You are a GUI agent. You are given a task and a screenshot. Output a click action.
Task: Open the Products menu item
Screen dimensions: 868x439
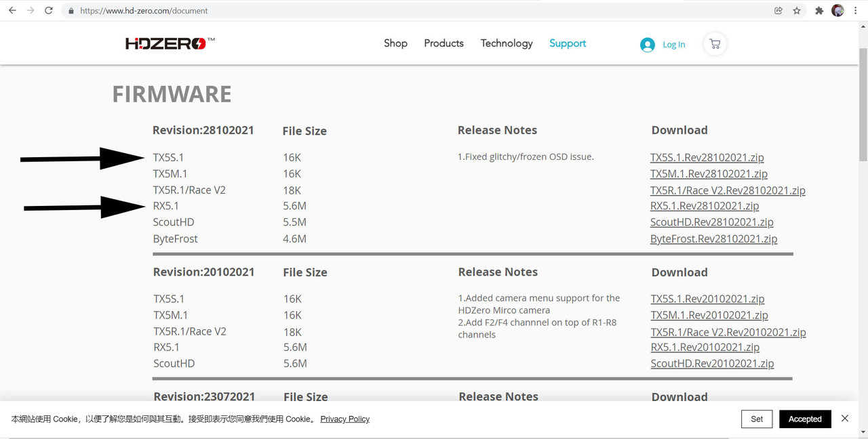point(443,43)
